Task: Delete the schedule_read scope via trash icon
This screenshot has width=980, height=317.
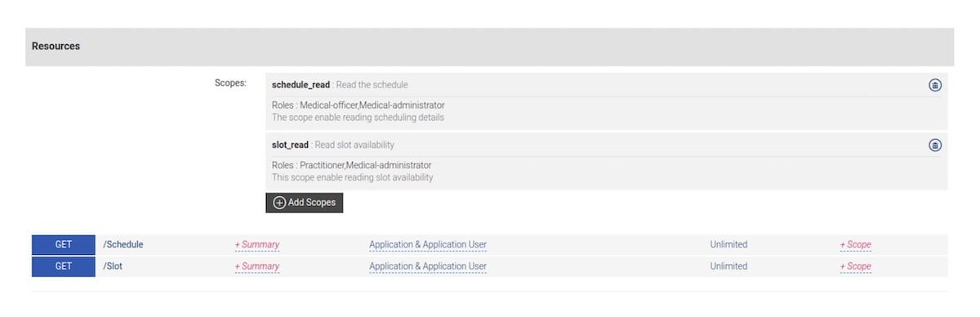Action: [x=935, y=85]
